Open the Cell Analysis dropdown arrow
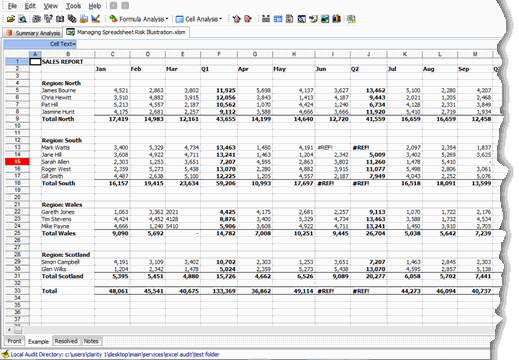The image size is (519, 360). [x=220, y=19]
